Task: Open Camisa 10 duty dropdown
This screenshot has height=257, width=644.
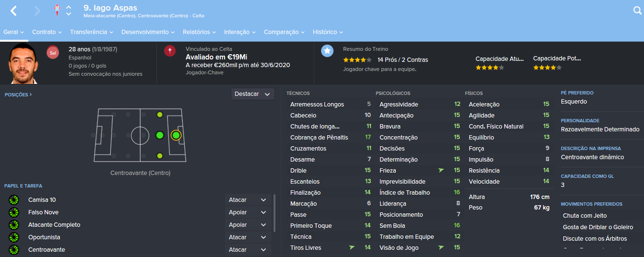Action: tap(248, 200)
